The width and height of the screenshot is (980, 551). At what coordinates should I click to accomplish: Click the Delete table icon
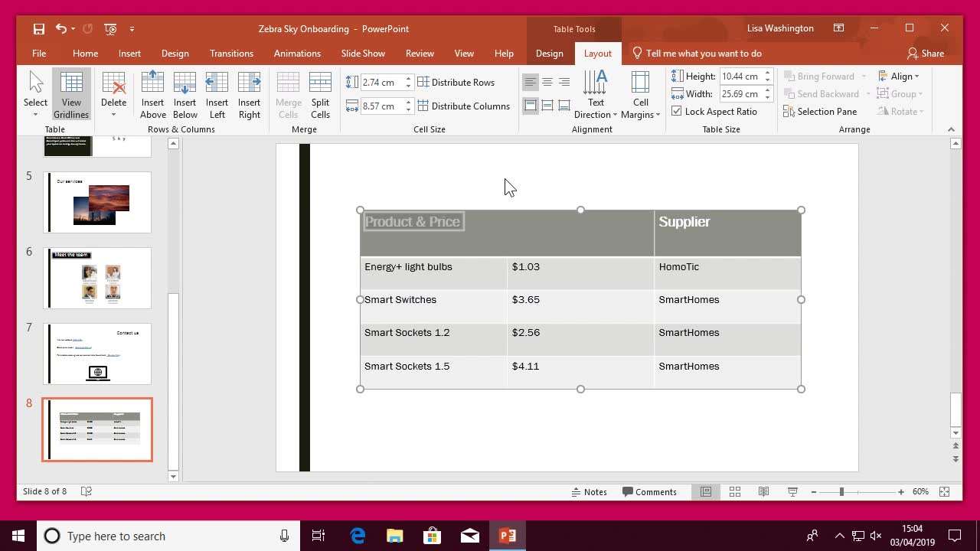point(113,92)
